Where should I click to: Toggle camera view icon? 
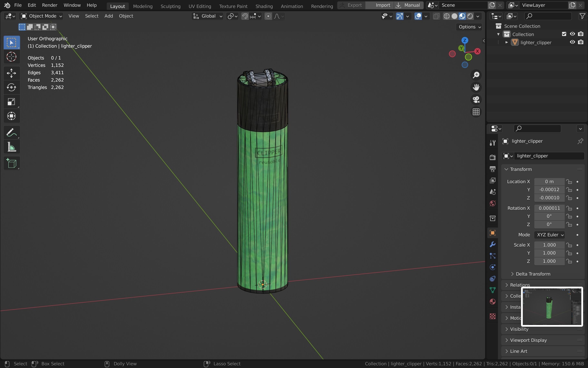(476, 100)
